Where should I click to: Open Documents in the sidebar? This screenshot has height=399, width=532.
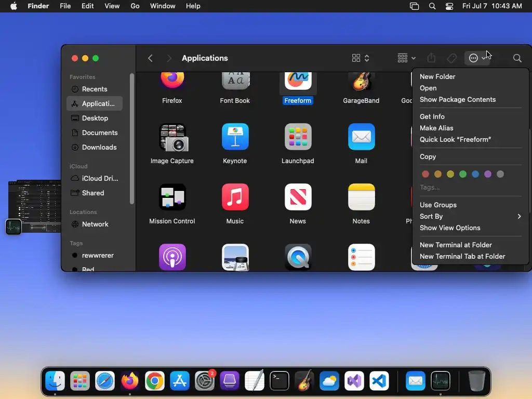[x=95, y=133]
